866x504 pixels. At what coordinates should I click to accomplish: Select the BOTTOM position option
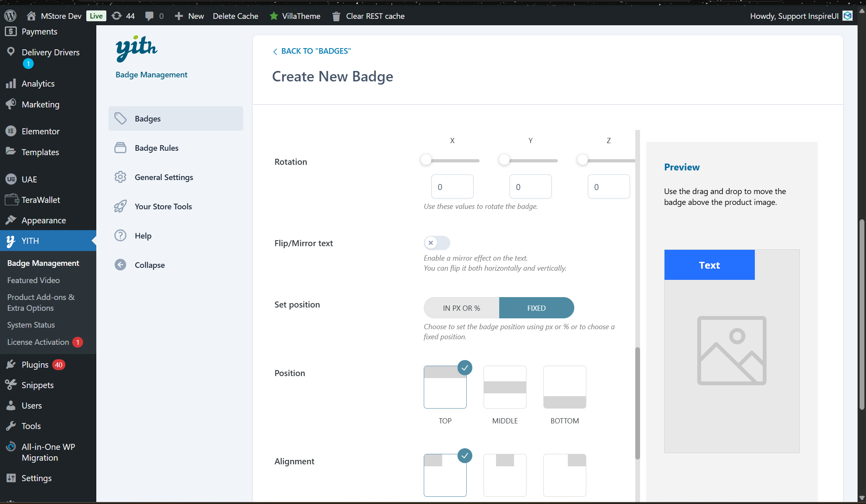(x=565, y=387)
